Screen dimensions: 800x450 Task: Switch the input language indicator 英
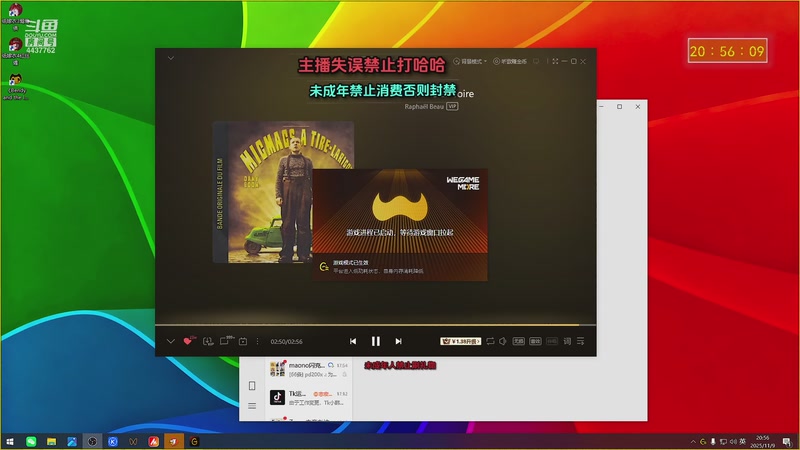click(x=743, y=442)
